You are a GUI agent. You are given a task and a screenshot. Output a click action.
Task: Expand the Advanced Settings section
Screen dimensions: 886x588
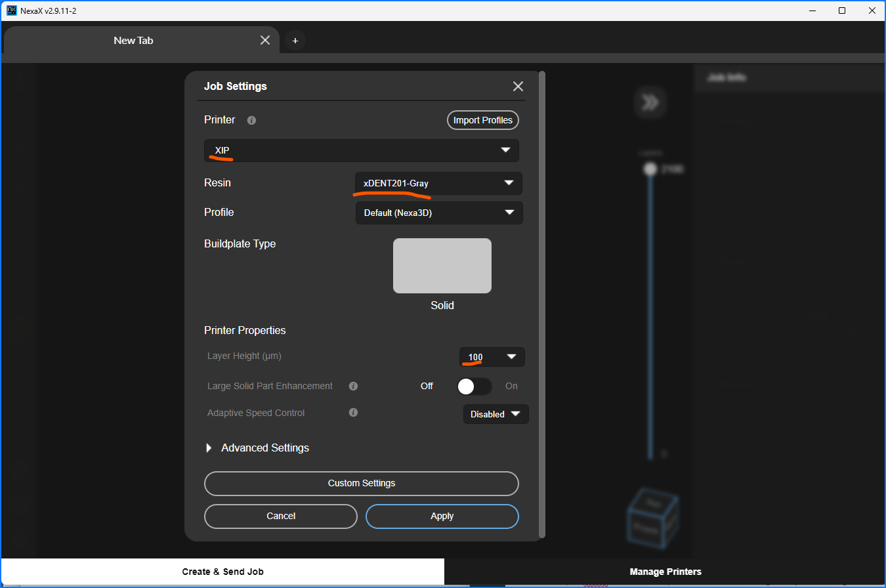(257, 448)
